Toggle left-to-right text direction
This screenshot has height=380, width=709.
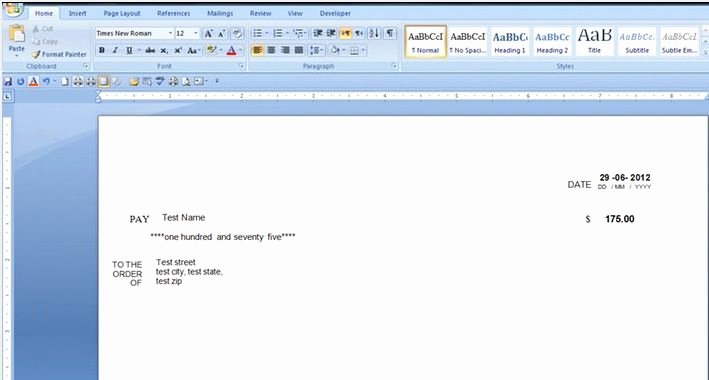click(345, 33)
